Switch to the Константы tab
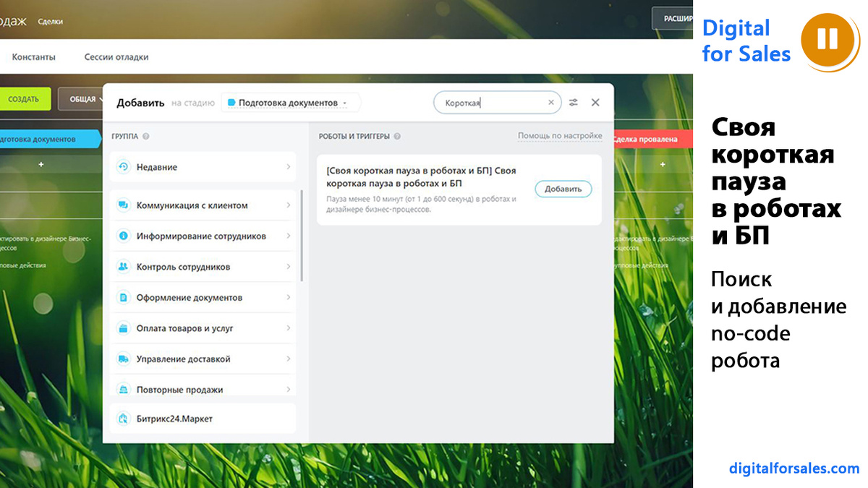Image resolution: width=868 pixels, height=488 pixels. tap(33, 57)
